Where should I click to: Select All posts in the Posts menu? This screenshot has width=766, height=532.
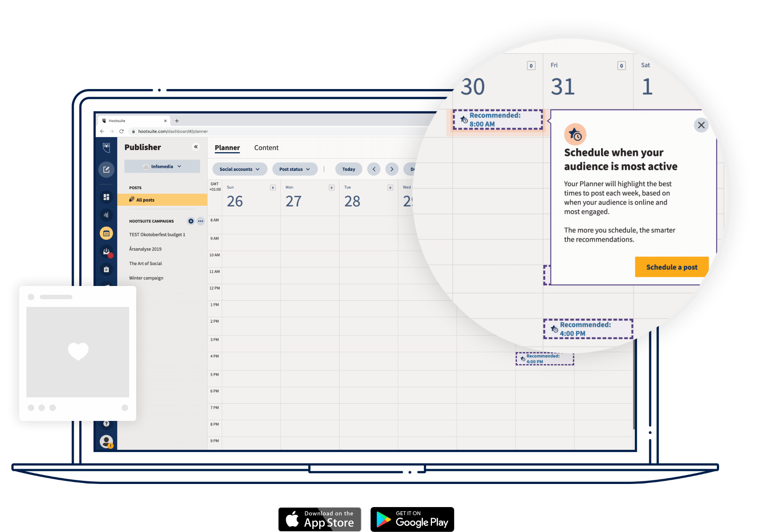[145, 200]
